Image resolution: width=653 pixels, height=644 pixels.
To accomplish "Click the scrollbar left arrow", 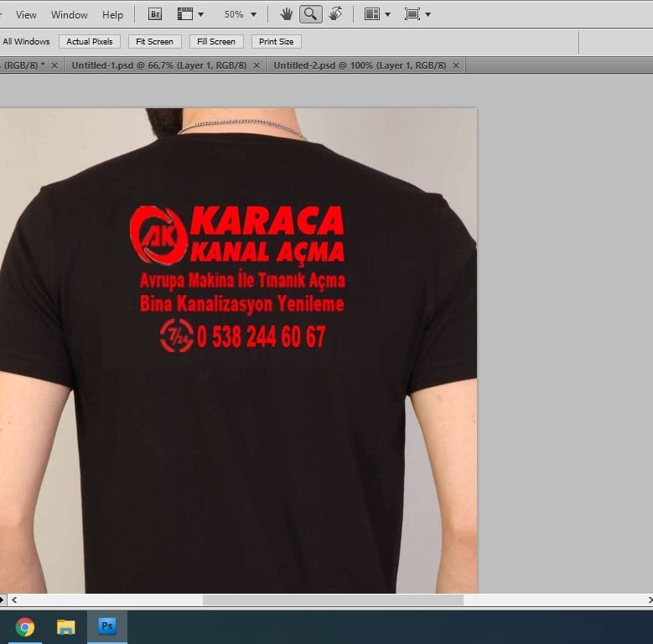I will [x=14, y=600].
